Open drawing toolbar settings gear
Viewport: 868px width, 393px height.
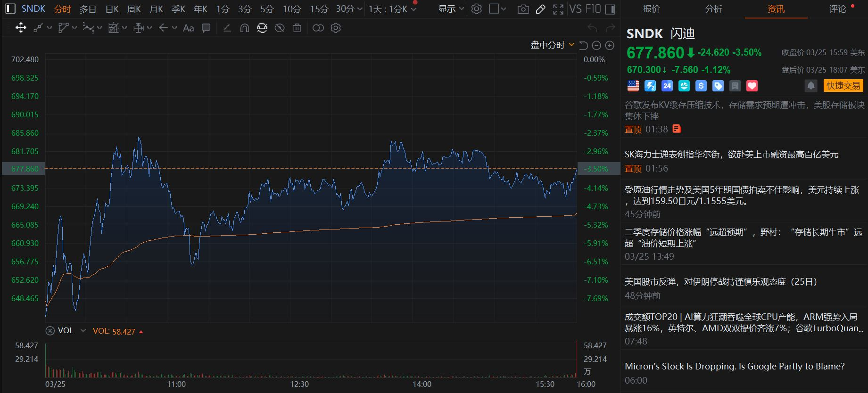pos(336,28)
